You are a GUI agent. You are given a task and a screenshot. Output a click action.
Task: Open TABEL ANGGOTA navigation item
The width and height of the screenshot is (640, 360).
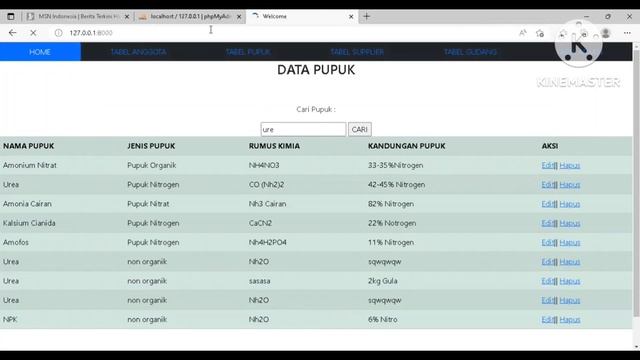coord(138,52)
